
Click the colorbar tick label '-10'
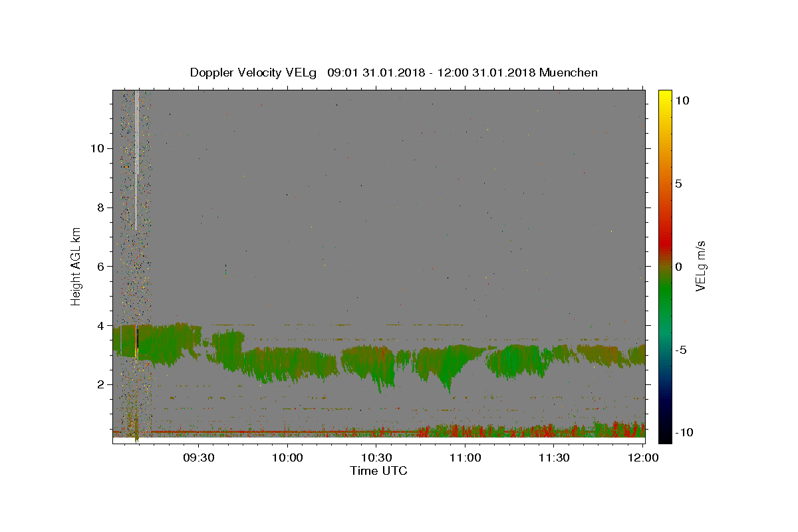[684, 432]
